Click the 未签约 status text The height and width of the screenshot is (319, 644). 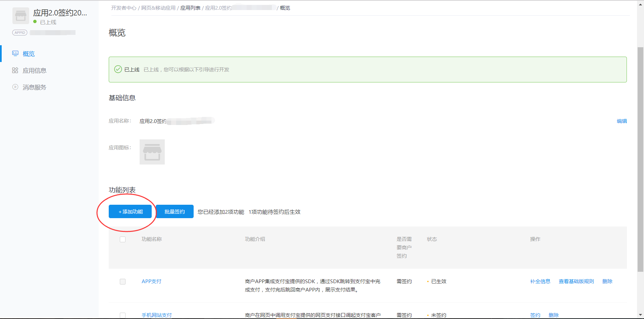(439, 315)
